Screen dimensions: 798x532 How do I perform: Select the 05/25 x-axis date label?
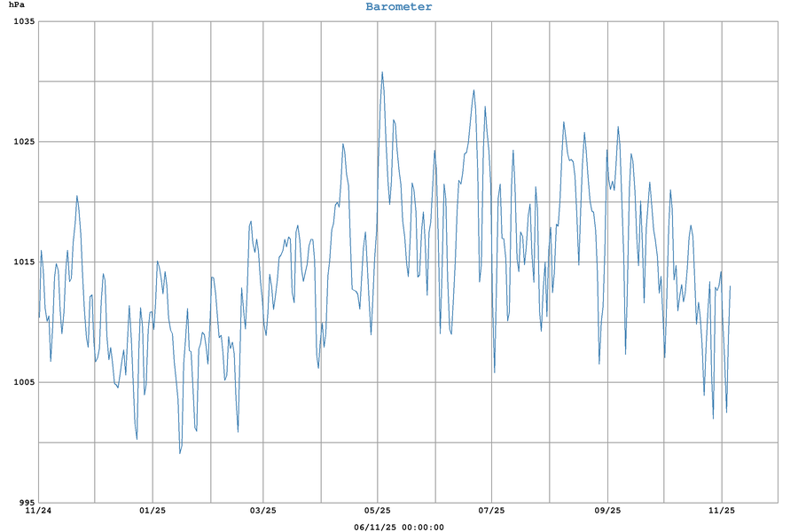(x=378, y=511)
